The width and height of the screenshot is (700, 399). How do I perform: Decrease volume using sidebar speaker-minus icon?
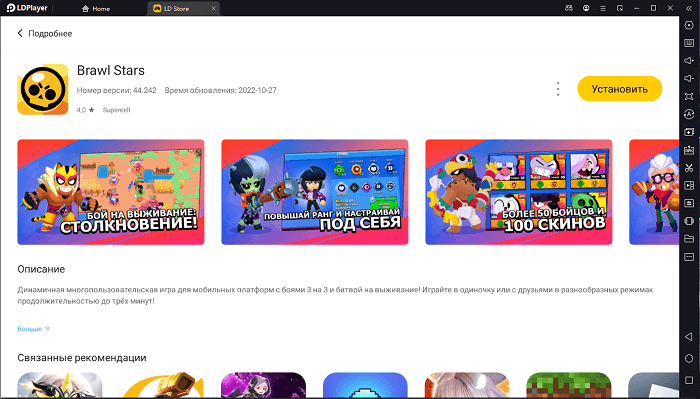[689, 79]
